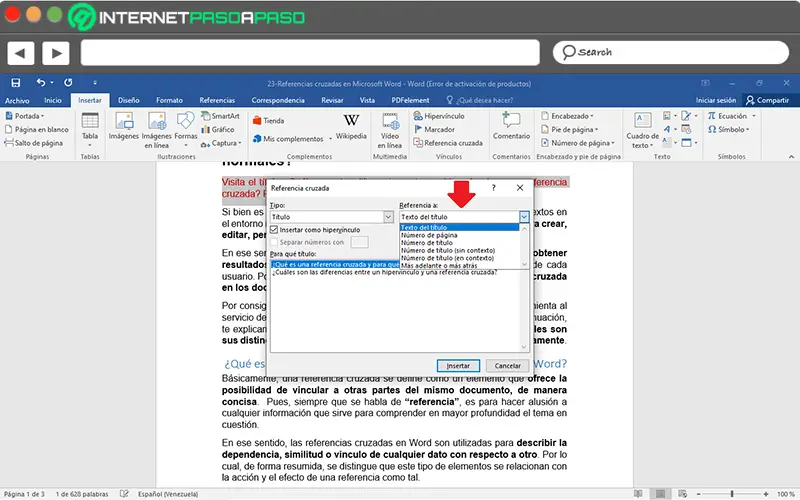Screen dimensions: 800x500
Task: Open the Tipo dropdown
Action: tap(388, 217)
